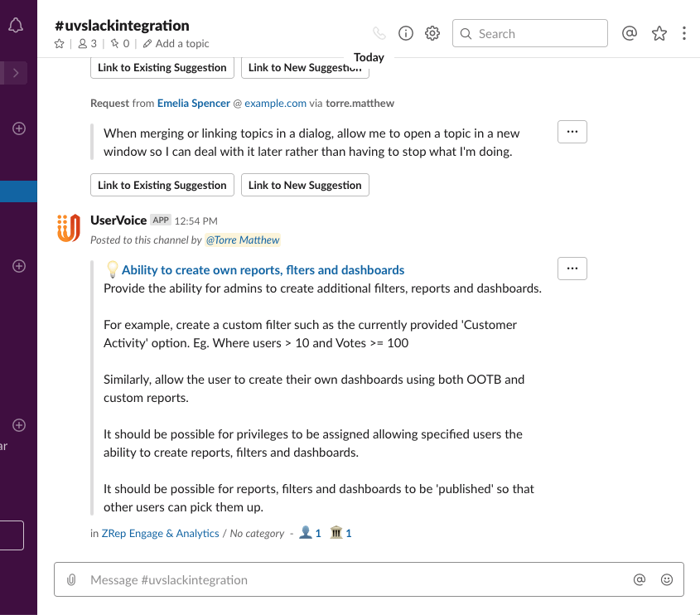Click the APP badge beside UserVoice
The image size is (700, 615).
[x=161, y=220]
